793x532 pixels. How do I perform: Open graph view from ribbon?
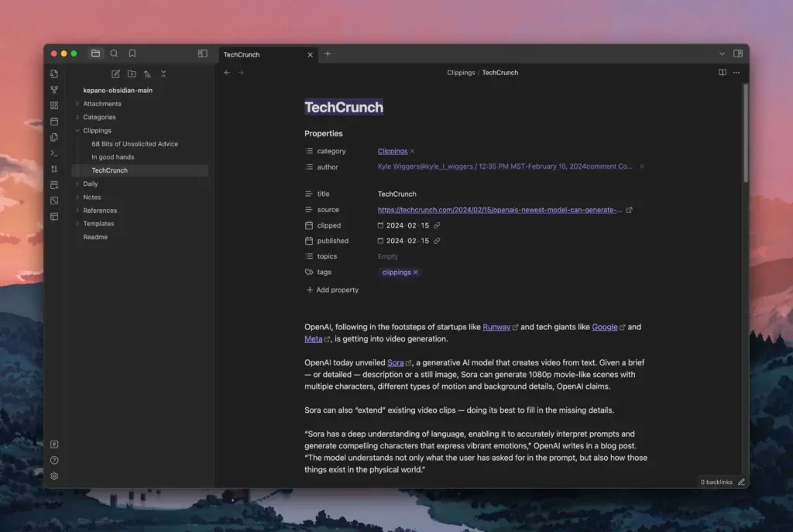[54, 90]
